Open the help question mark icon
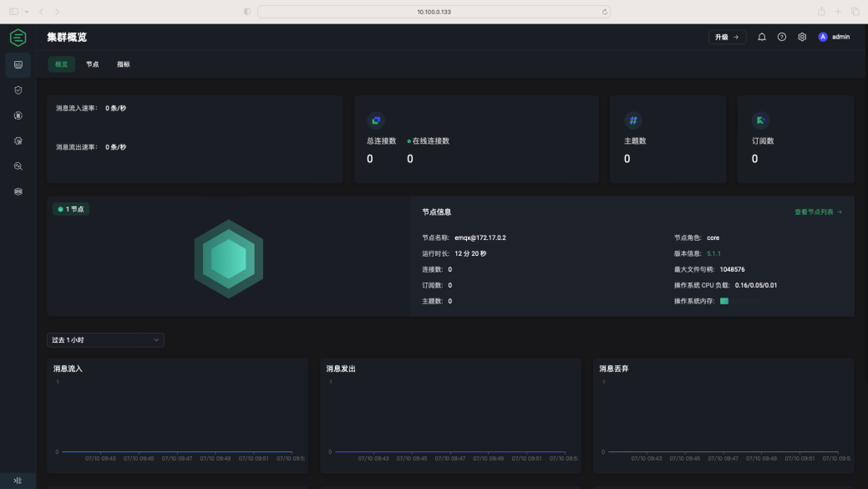Viewport: 868px width, 489px height. point(782,38)
